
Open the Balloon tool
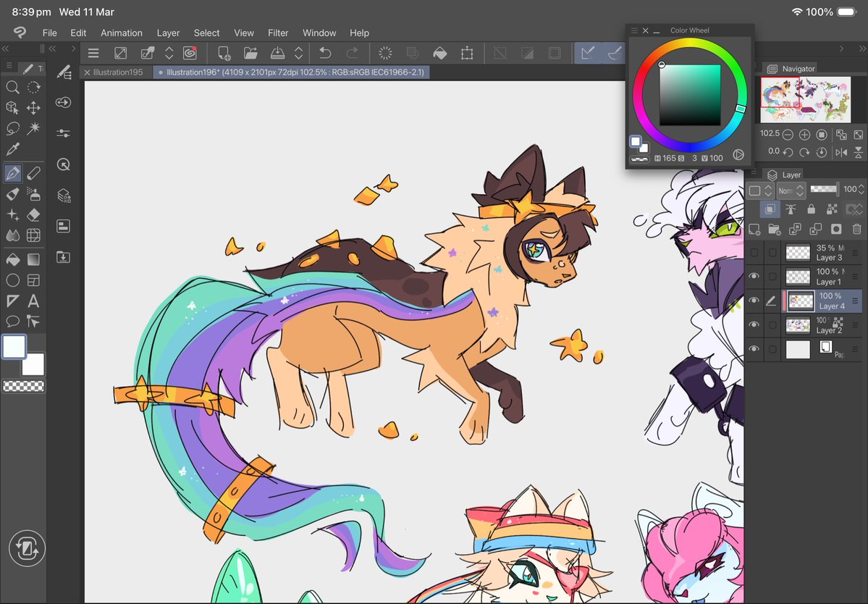[12, 322]
